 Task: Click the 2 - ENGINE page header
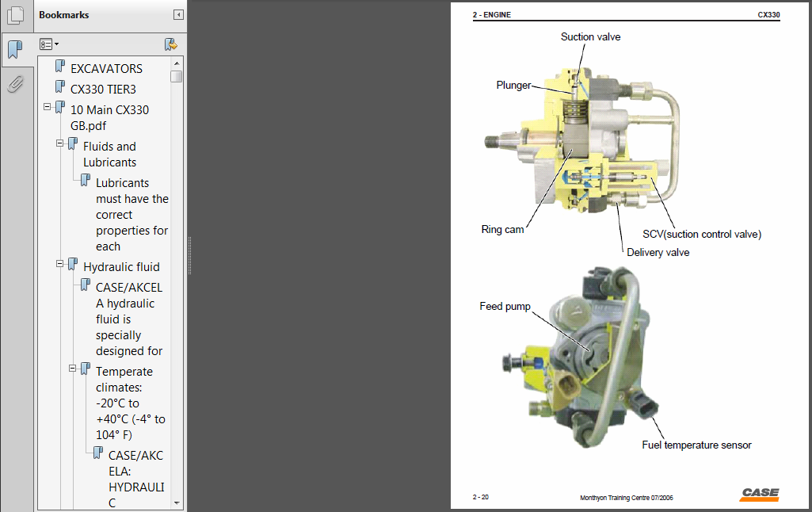pyautogui.click(x=491, y=15)
